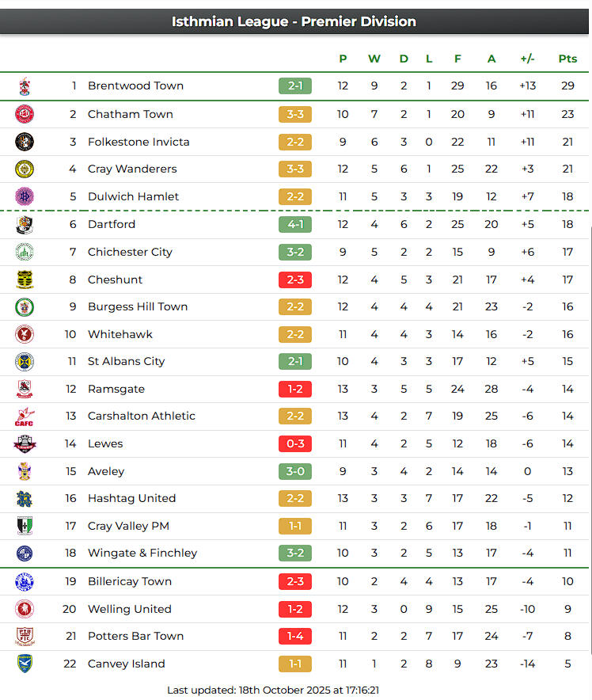The height and width of the screenshot is (700, 592).
Task: Click the Hashtag United badge
Action: [25, 498]
